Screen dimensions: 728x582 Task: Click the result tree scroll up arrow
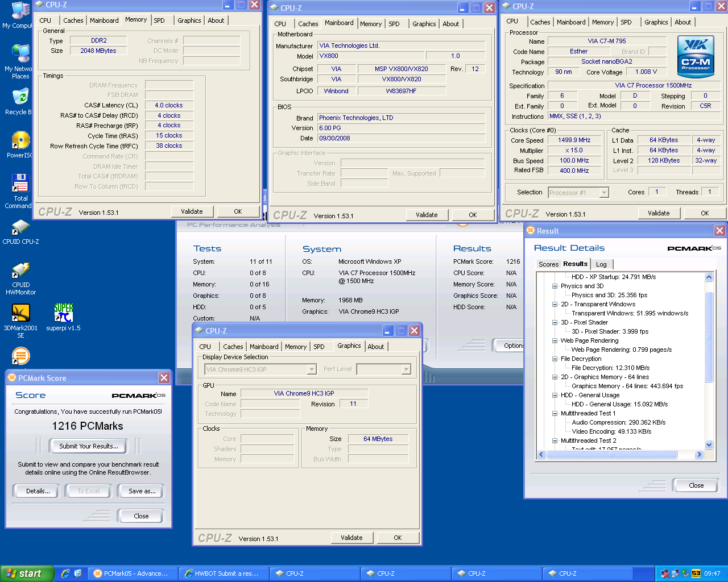click(x=709, y=277)
